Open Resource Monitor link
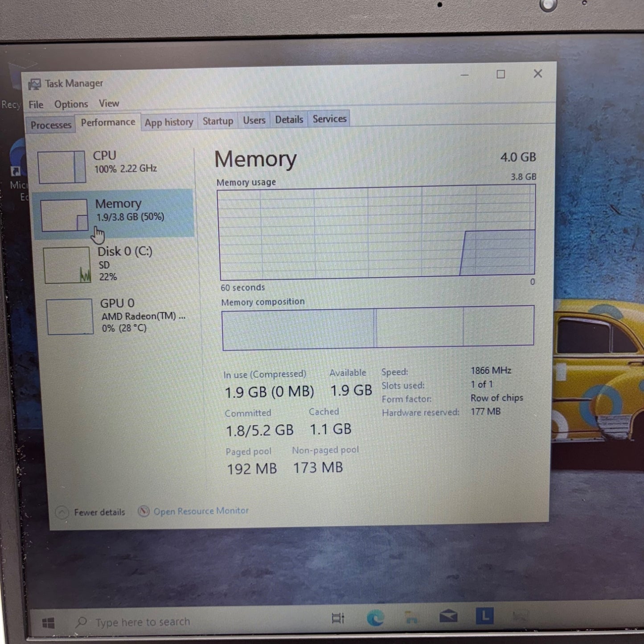644x644 pixels. point(201,511)
